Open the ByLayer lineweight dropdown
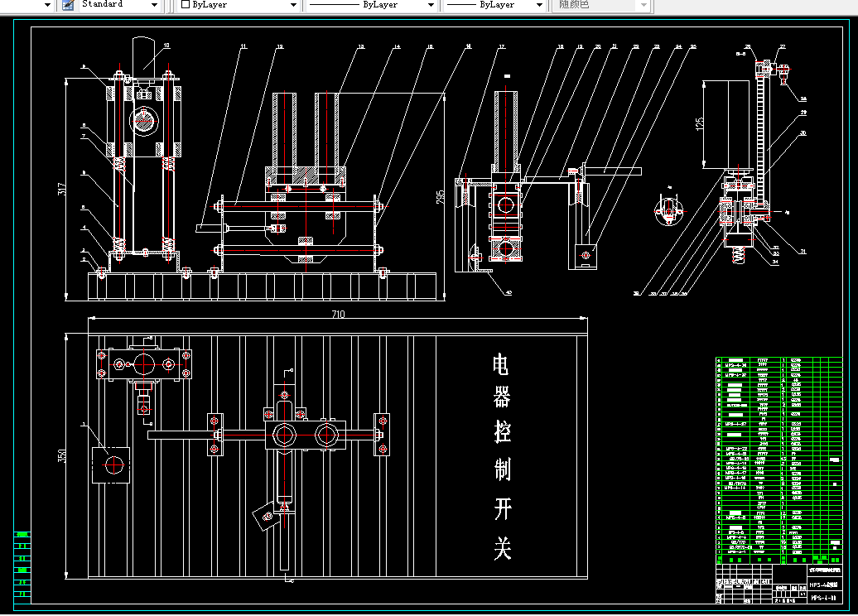This screenshot has height=616, width=858. click(494, 5)
